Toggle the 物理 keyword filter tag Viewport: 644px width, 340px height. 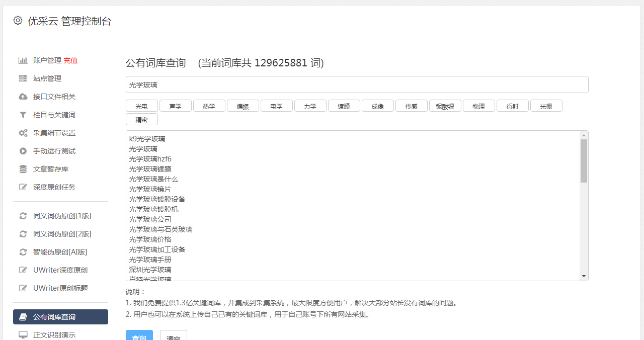(x=478, y=106)
